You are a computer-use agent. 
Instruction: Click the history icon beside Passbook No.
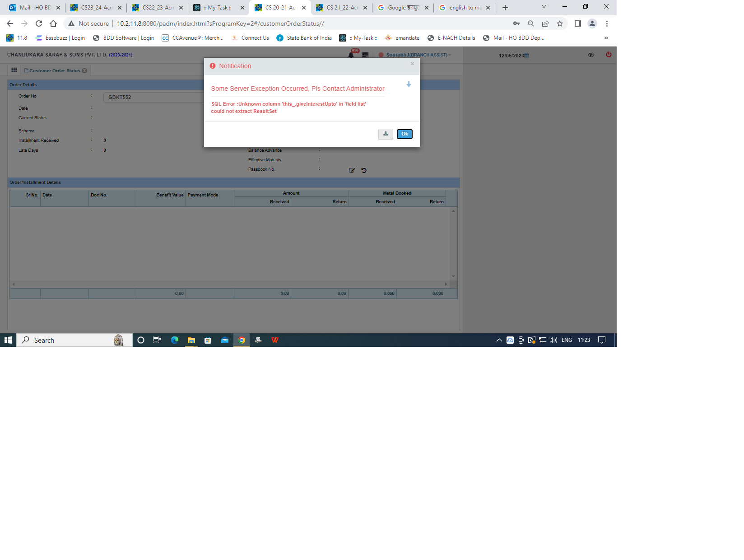click(364, 170)
